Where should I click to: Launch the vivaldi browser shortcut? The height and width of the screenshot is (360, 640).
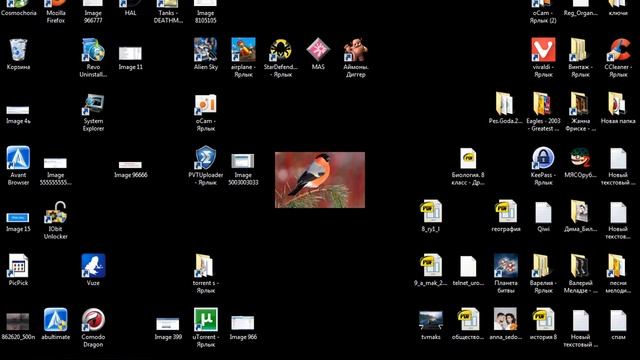pos(543,49)
